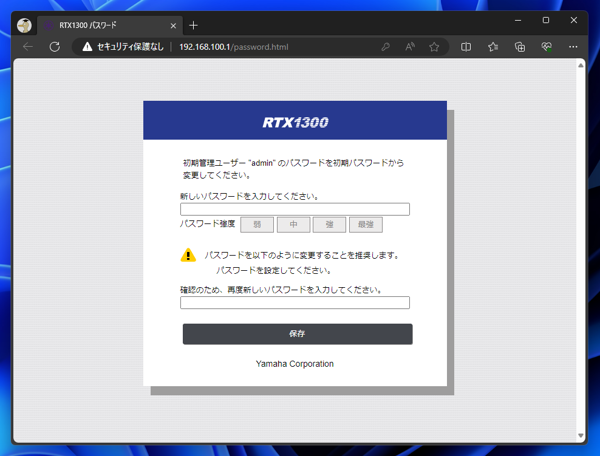Click the 保存 save button

297,334
